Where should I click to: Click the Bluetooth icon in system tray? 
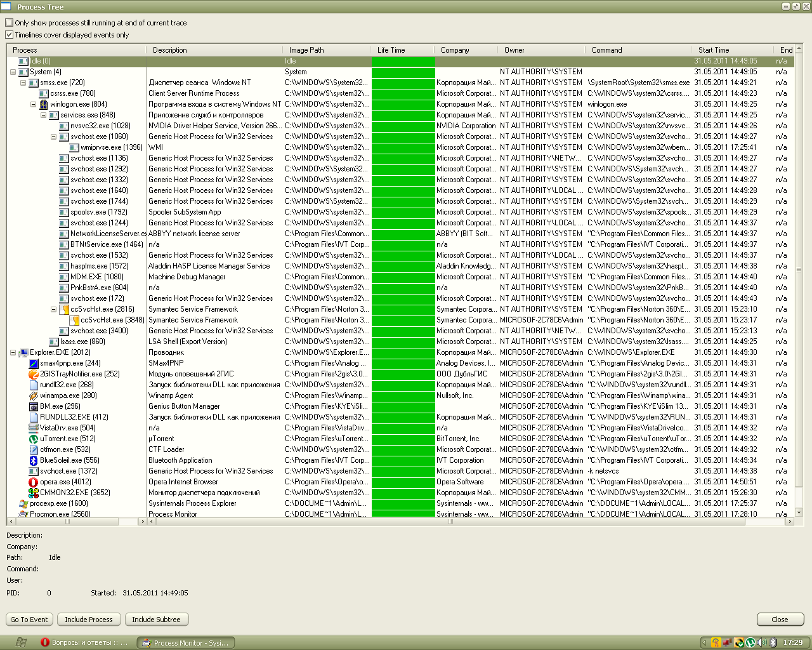[x=773, y=642]
